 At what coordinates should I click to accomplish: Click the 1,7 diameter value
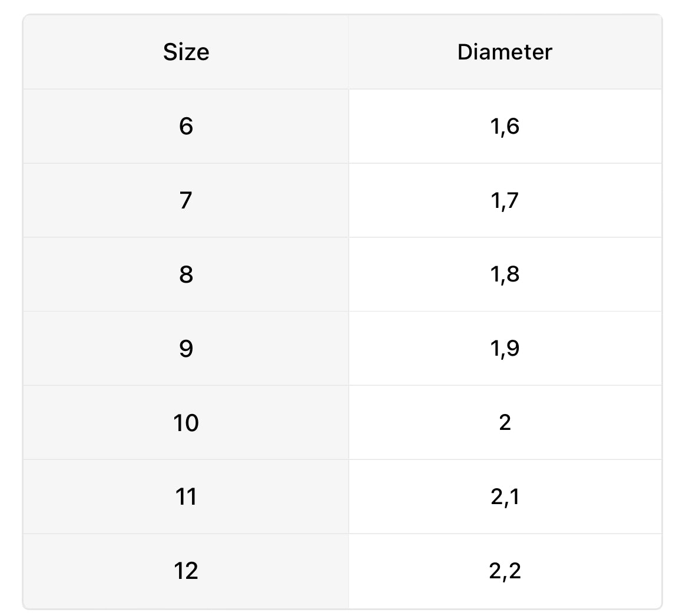click(505, 200)
